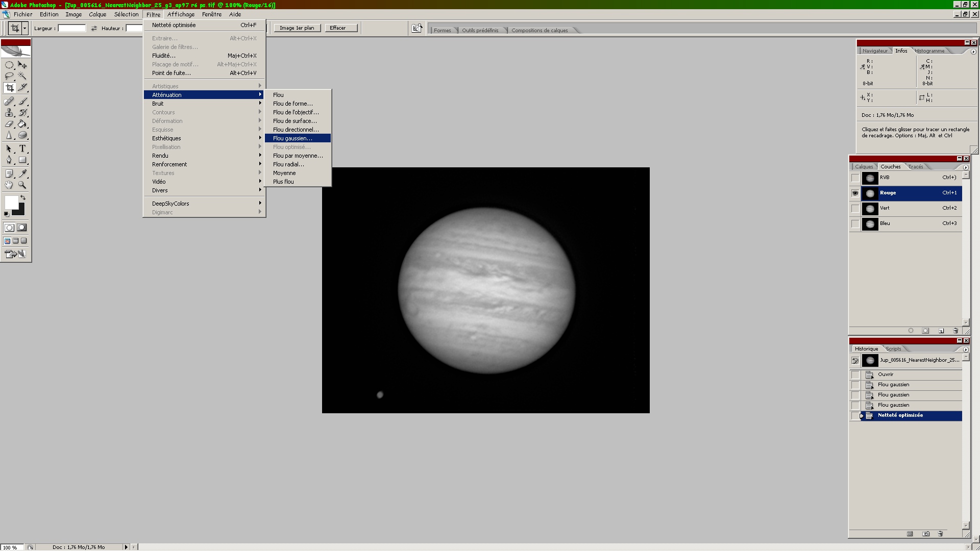Swap foreground and background colors icon
Screen dimensions: 980x551
(22, 197)
